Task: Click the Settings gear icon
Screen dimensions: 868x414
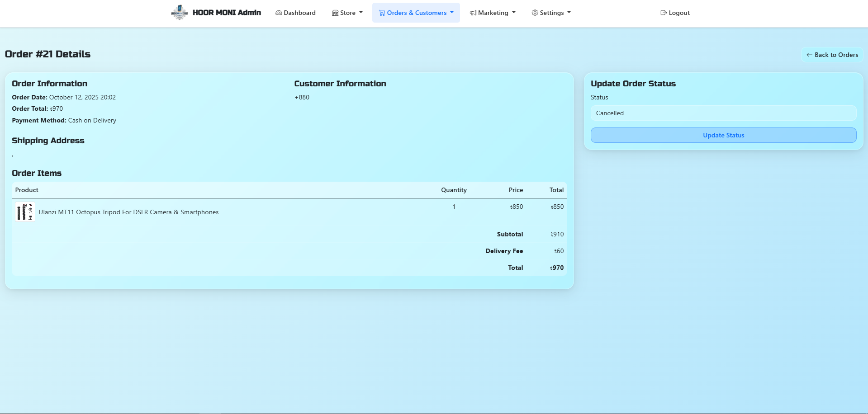Action: tap(535, 13)
